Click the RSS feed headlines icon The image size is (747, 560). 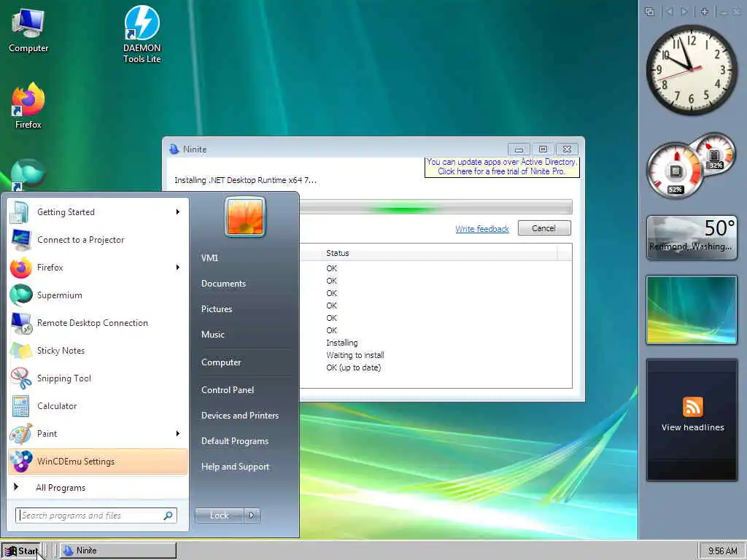693,407
